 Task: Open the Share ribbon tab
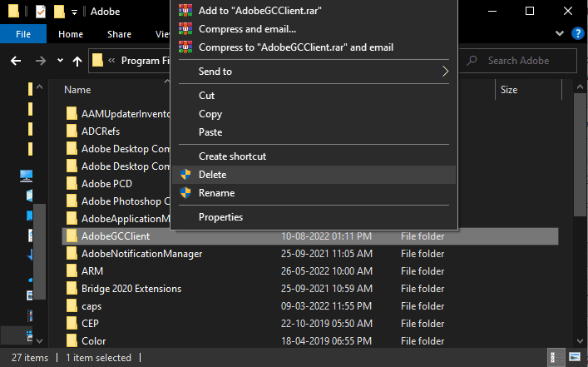click(x=119, y=34)
